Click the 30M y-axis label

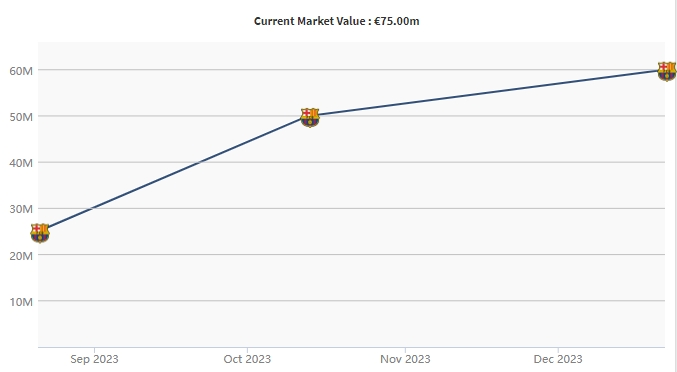[21, 209]
